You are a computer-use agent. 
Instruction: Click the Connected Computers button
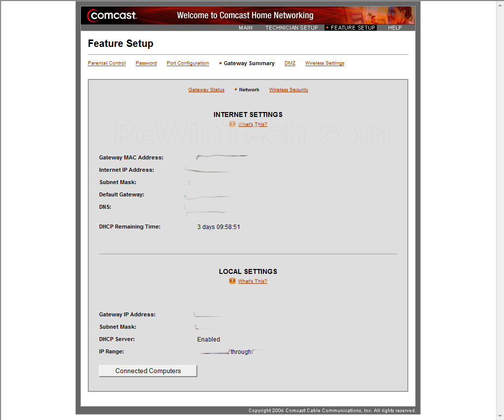pos(148,371)
